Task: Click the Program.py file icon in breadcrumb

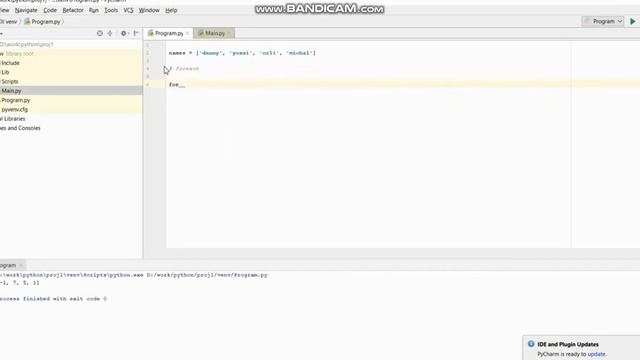Action: click(x=27, y=22)
